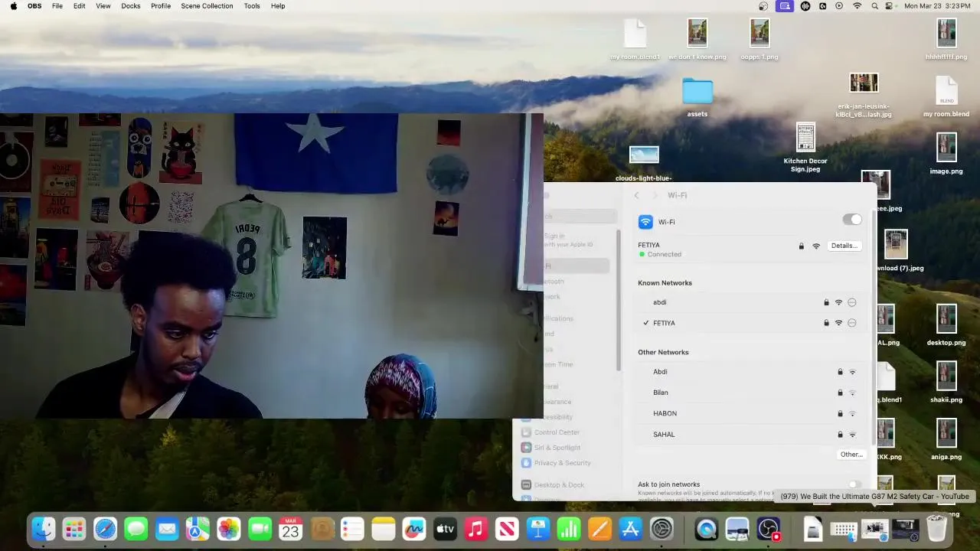This screenshot has height=551, width=980.
Task: Open Spotlight search in the menu bar
Action: coord(874,5)
